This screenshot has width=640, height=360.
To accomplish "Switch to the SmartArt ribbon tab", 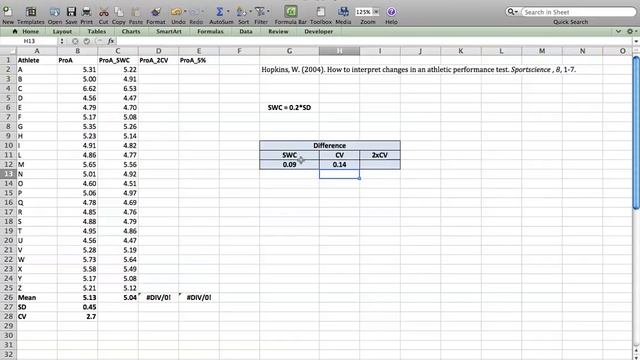I will 169,31.
